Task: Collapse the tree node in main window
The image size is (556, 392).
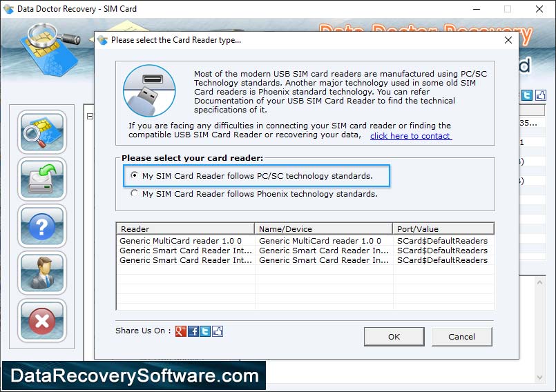Action: [90, 116]
